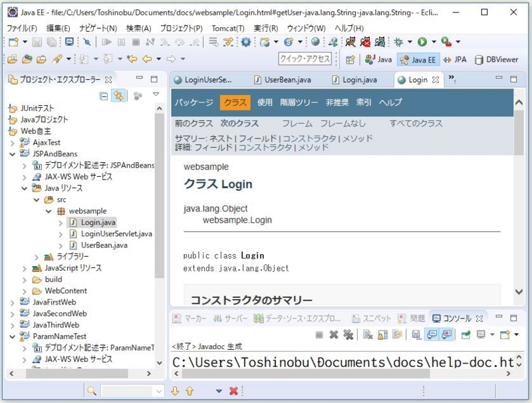Click the Terminate stop icon in toolbar

pyautogui.click(x=136, y=42)
